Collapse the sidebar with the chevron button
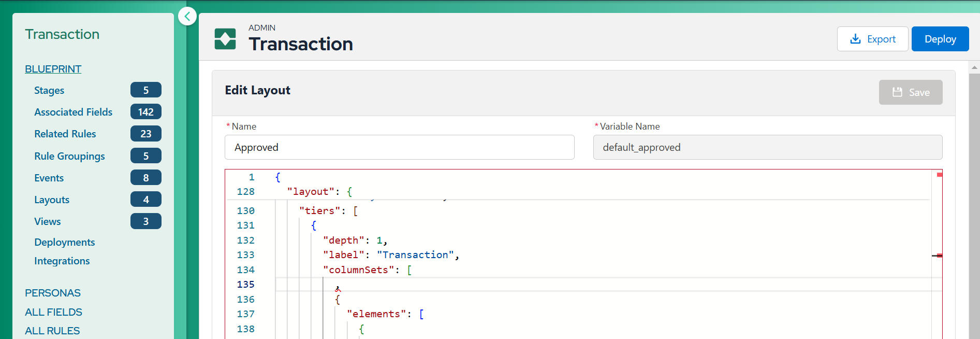Image resolution: width=980 pixels, height=339 pixels. click(x=187, y=16)
